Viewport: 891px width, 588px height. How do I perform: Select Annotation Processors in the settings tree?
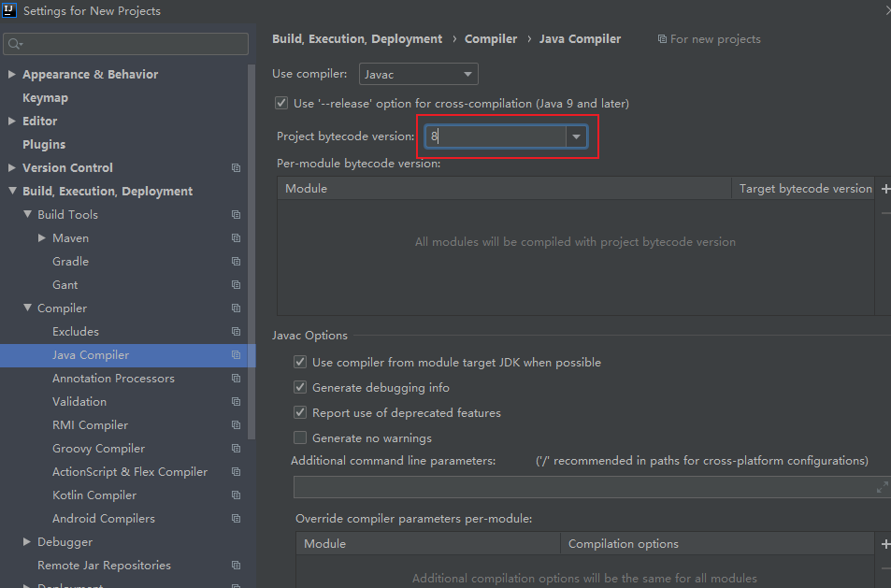pyautogui.click(x=113, y=379)
